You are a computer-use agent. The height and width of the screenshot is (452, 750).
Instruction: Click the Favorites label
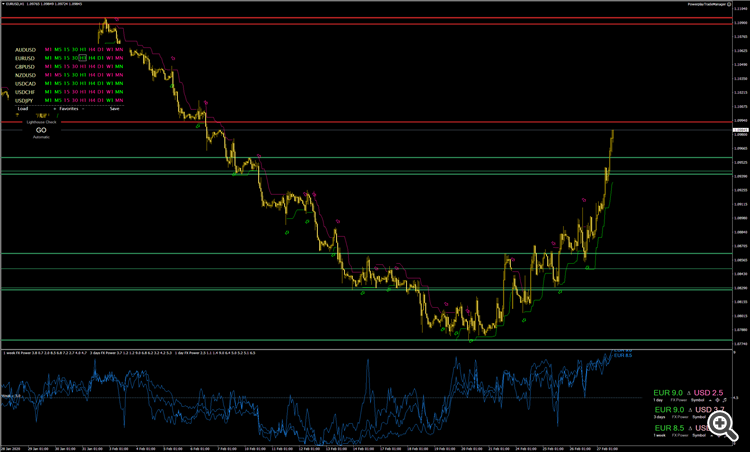tap(69, 109)
